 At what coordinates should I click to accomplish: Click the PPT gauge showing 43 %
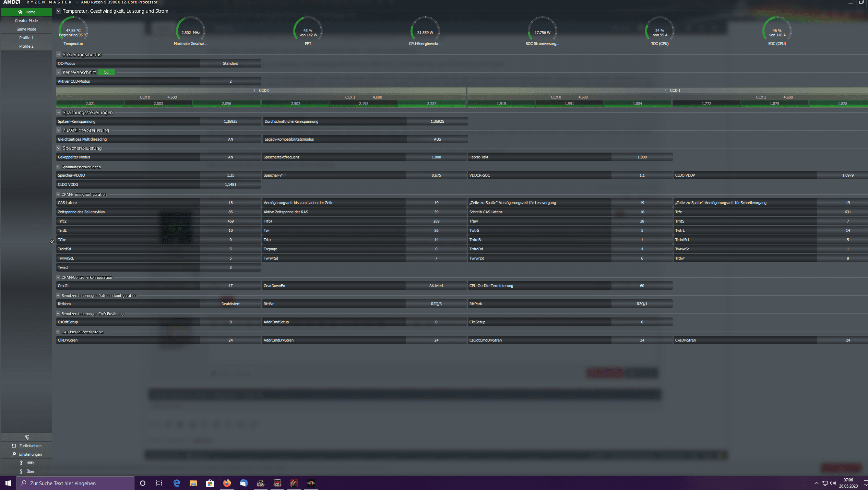308,31
